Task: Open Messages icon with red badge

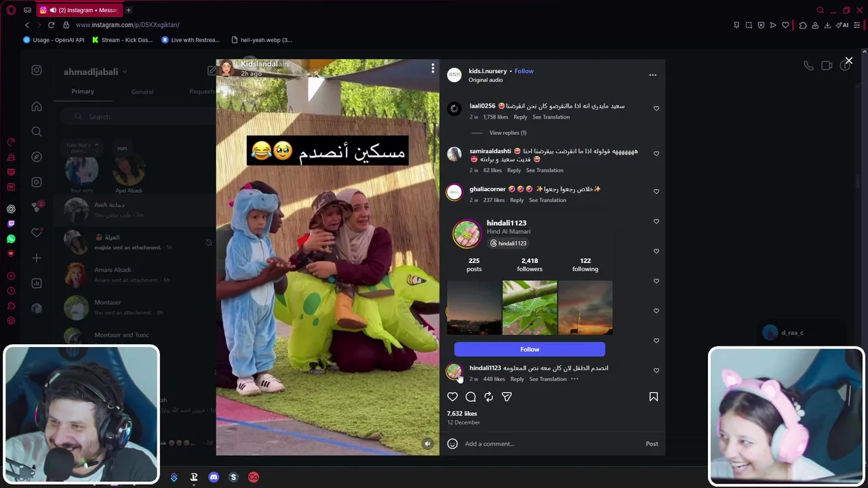Action: coord(37,207)
